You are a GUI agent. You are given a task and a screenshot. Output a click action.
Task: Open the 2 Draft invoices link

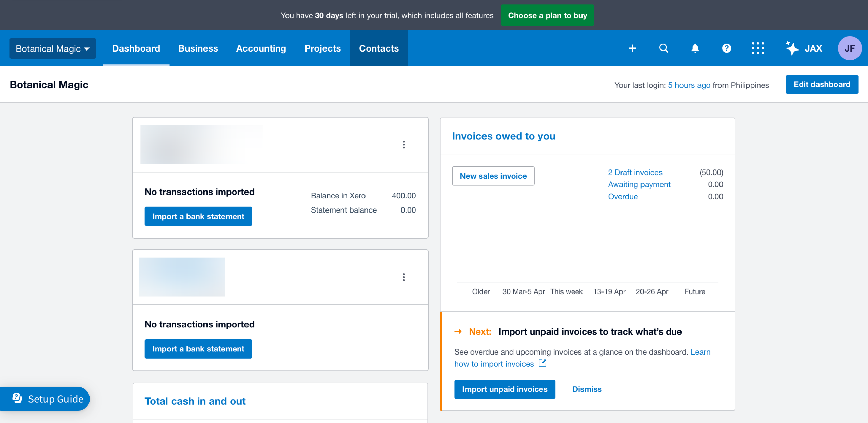point(635,172)
